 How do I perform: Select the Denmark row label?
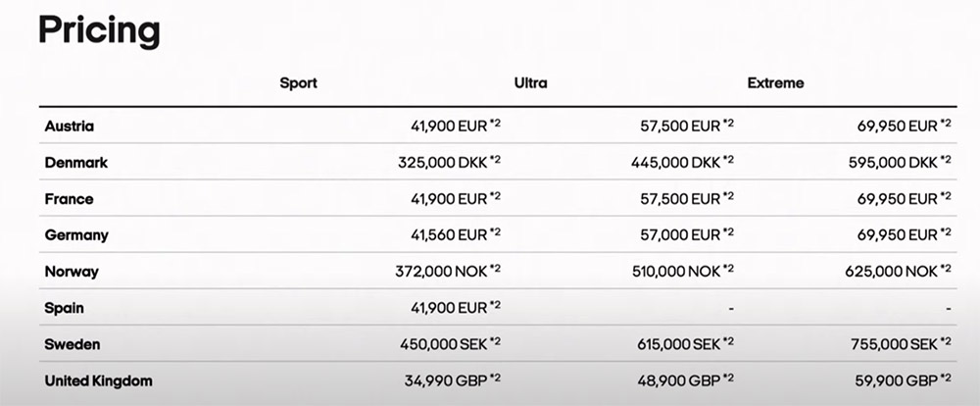click(x=76, y=163)
